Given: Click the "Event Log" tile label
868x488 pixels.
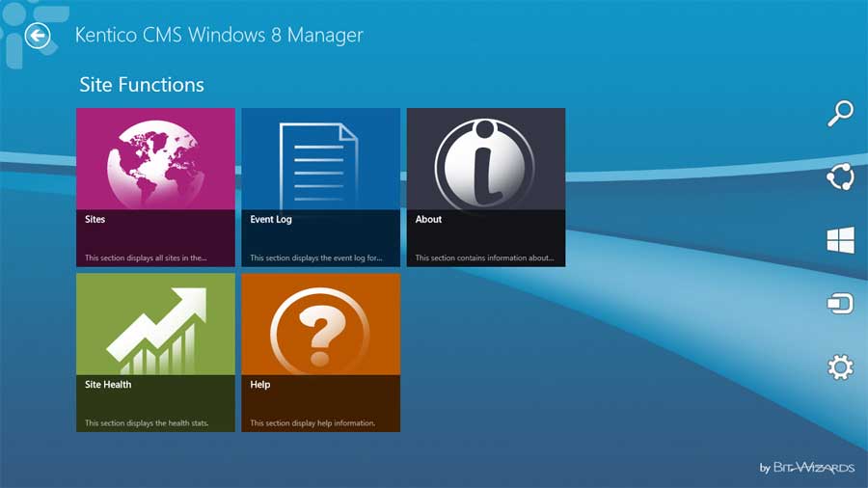Looking at the screenshot, I should click(271, 220).
